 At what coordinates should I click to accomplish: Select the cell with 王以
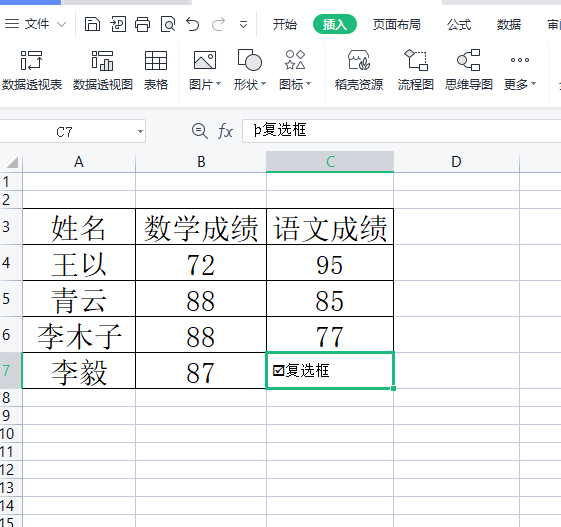[x=79, y=263]
